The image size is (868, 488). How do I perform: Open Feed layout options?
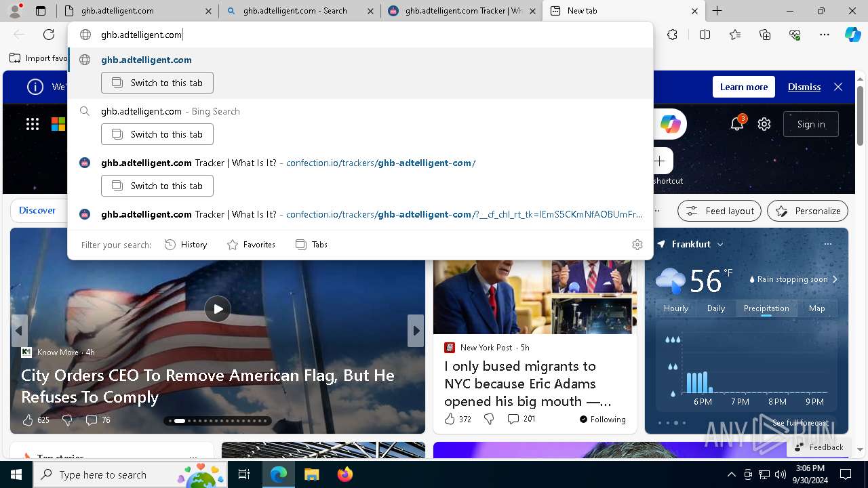click(719, 211)
